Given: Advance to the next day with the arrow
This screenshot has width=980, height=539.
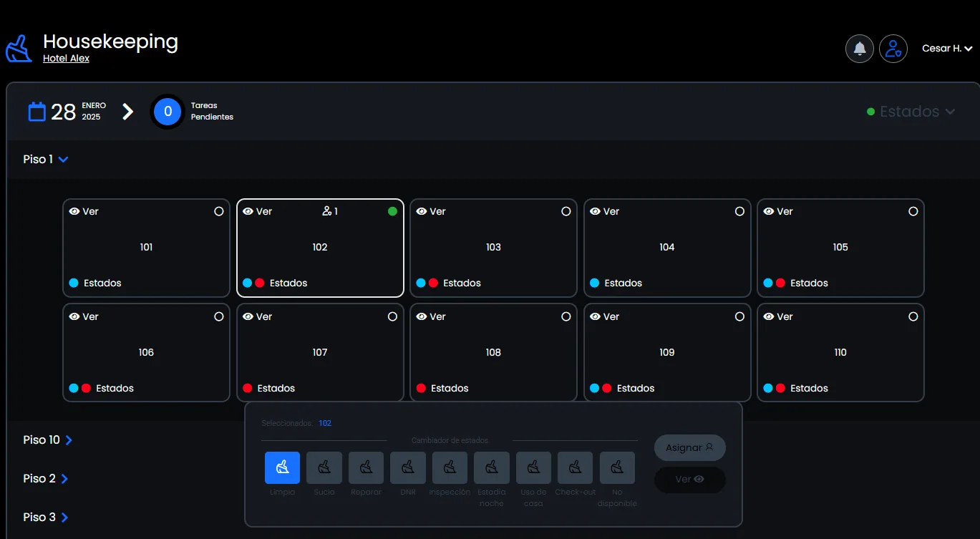Looking at the screenshot, I should pyautogui.click(x=128, y=112).
